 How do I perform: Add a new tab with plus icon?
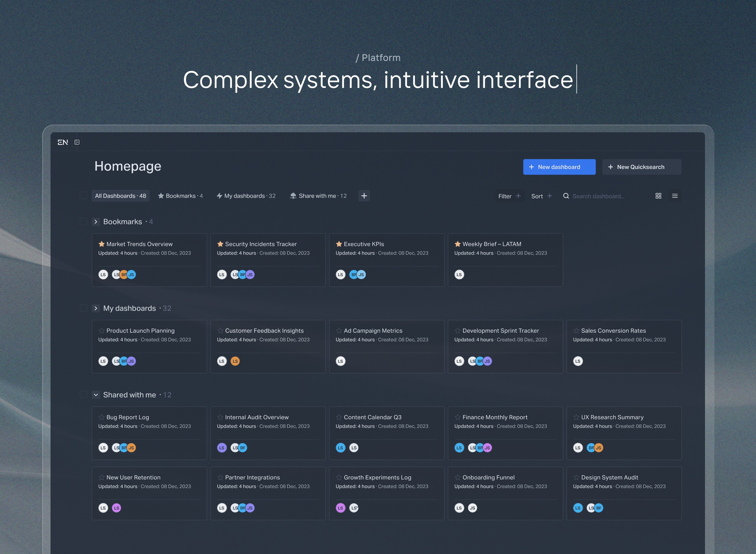(364, 196)
